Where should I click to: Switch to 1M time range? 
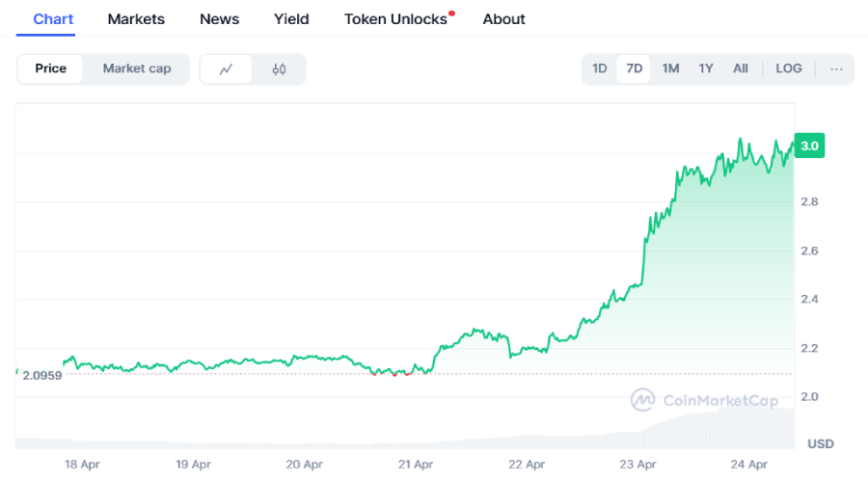tap(670, 68)
